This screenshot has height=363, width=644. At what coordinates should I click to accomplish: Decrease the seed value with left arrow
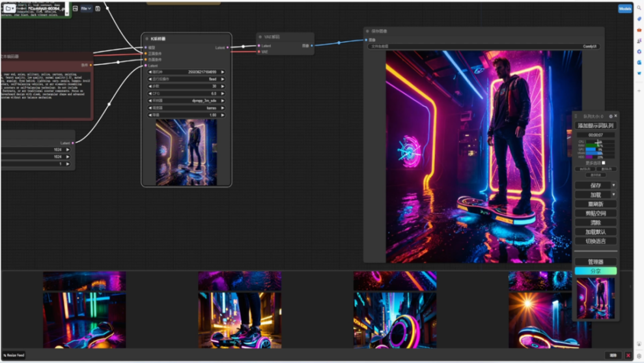coord(150,72)
